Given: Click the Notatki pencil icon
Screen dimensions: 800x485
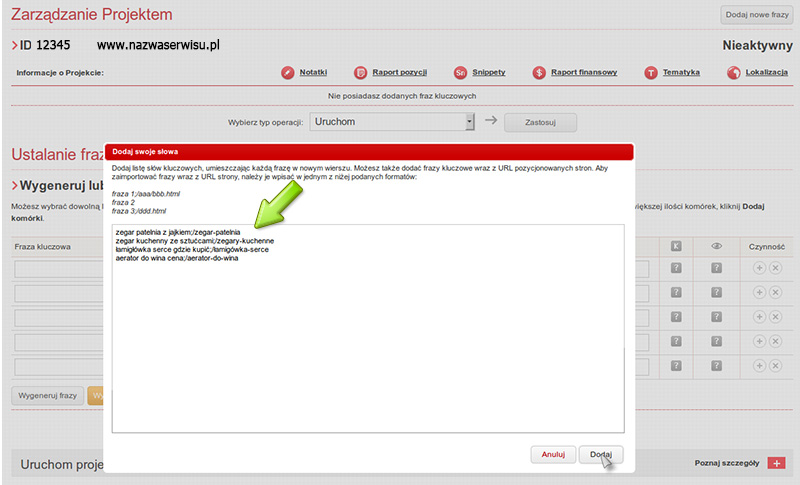Looking at the screenshot, I should pos(288,73).
